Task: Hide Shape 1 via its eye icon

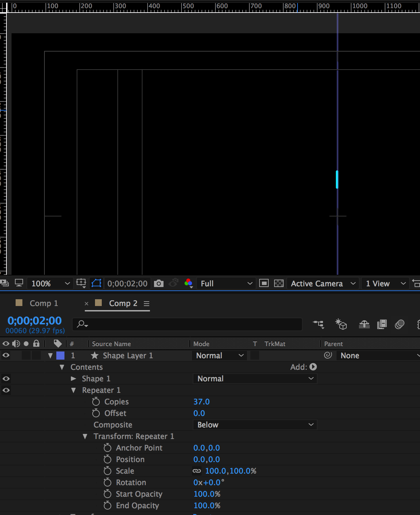Action: pos(6,378)
